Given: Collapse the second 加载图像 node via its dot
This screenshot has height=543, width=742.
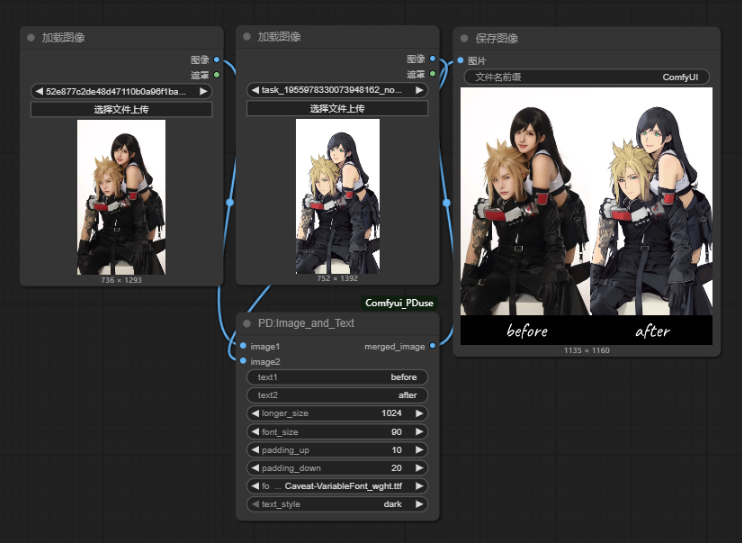Looking at the screenshot, I should pos(247,36).
